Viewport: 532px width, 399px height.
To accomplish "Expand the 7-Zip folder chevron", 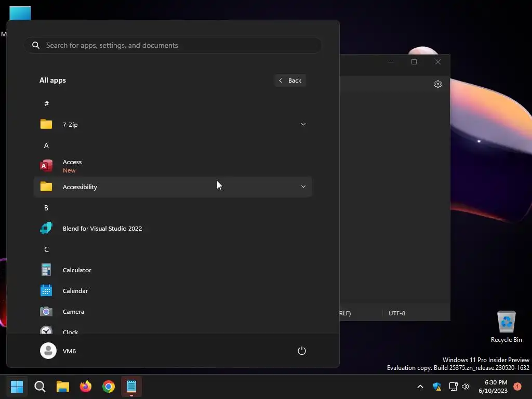I will (303, 124).
